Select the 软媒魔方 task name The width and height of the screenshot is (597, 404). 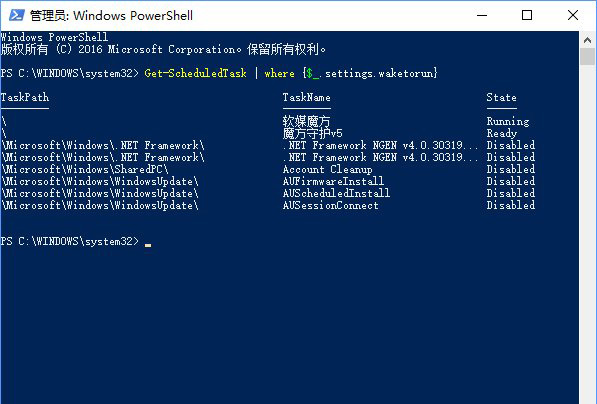tap(306, 121)
